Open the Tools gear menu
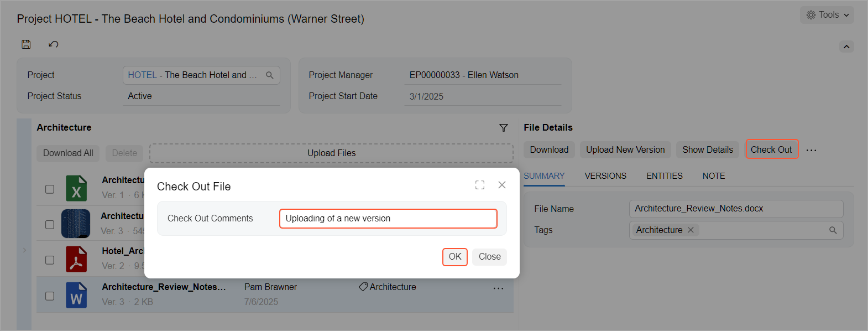Screen dimensions: 868x331 [x=827, y=15]
